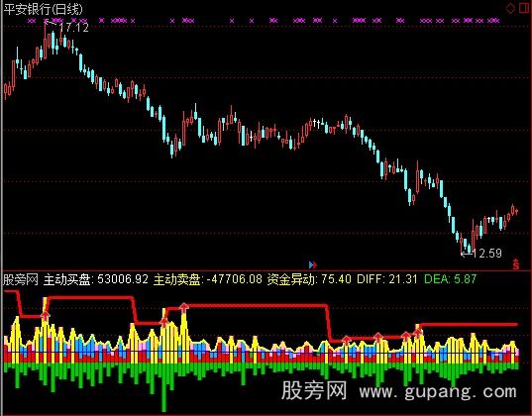Select the 主动买盘: 53006.92 readout
The image size is (532, 416).
point(96,279)
